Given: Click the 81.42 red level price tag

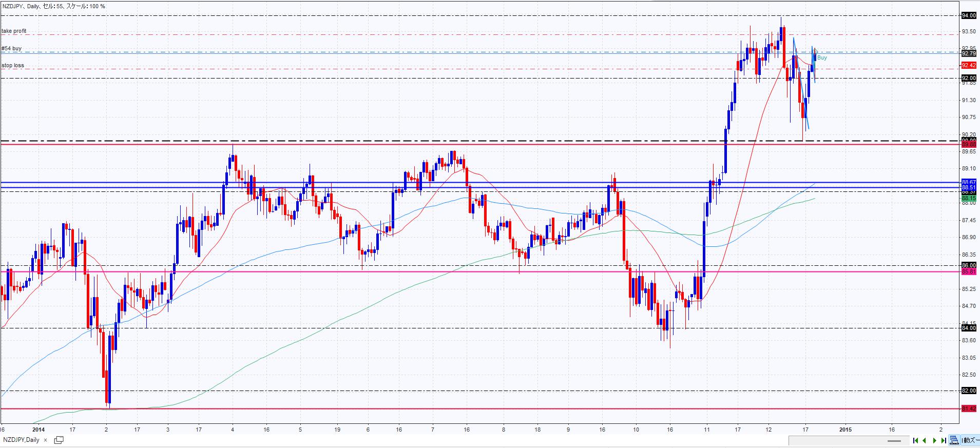Looking at the screenshot, I should (968, 408).
